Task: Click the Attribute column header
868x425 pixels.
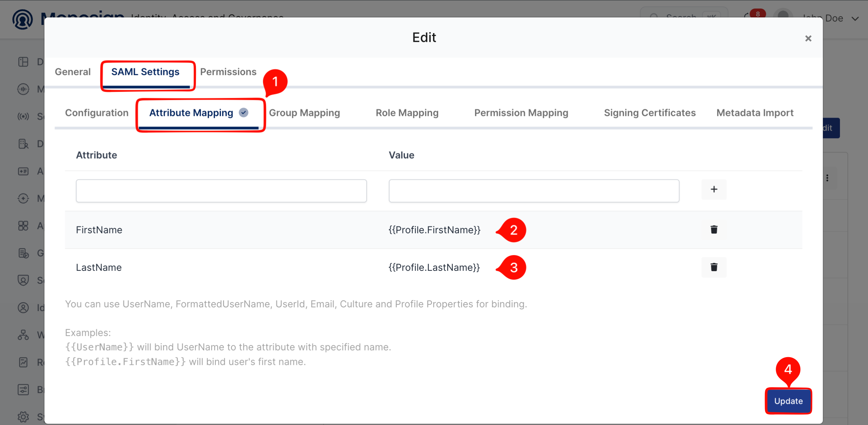Action: [96, 155]
